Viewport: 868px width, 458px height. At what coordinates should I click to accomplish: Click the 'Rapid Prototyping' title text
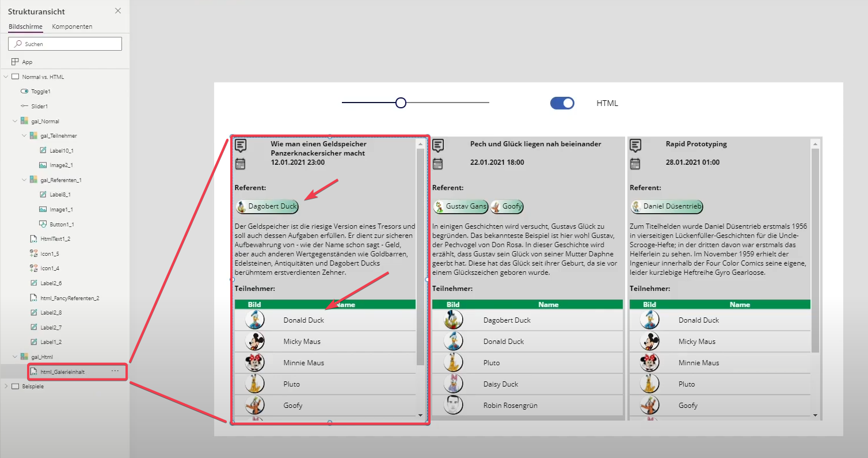coord(696,144)
